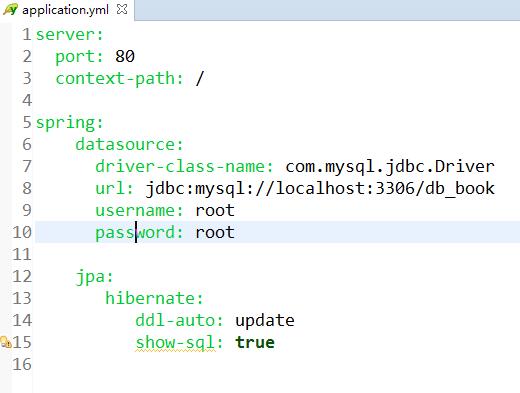Click the 'driver-class-name:' key
520x393 pixels.
[185, 166]
